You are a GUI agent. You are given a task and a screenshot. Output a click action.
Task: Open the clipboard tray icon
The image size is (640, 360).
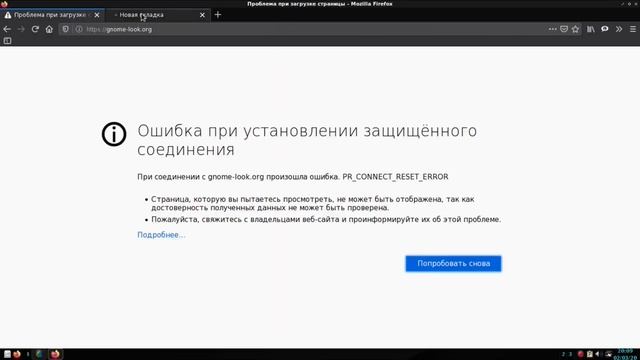coord(589,354)
